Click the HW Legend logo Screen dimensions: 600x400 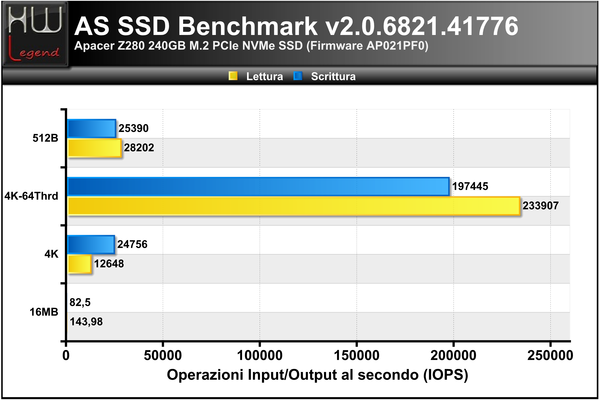coord(35,34)
